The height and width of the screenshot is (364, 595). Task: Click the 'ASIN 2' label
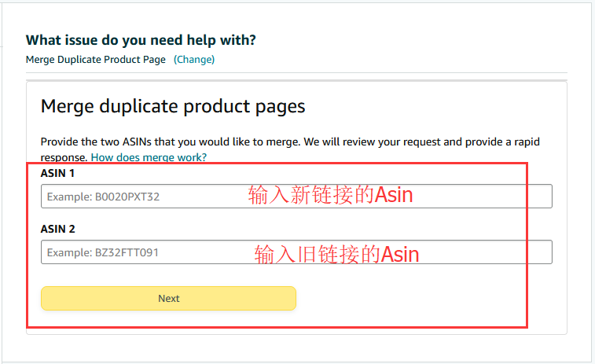58,229
